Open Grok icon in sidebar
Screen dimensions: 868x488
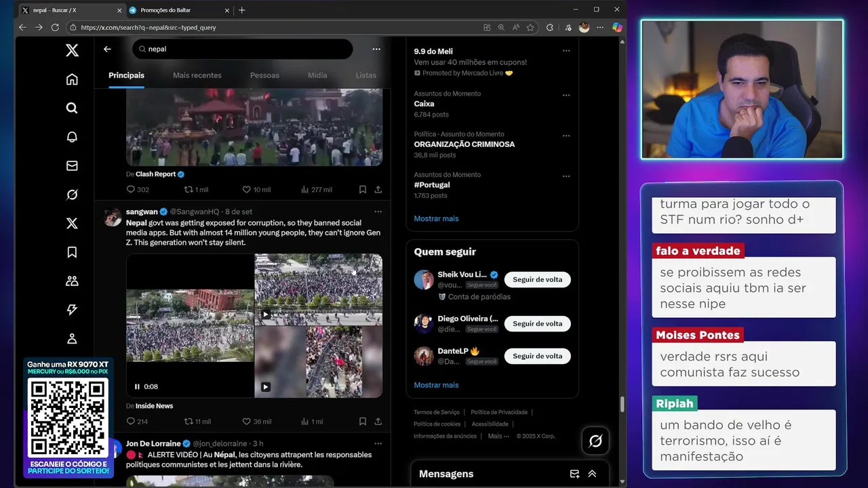pyautogui.click(x=72, y=195)
